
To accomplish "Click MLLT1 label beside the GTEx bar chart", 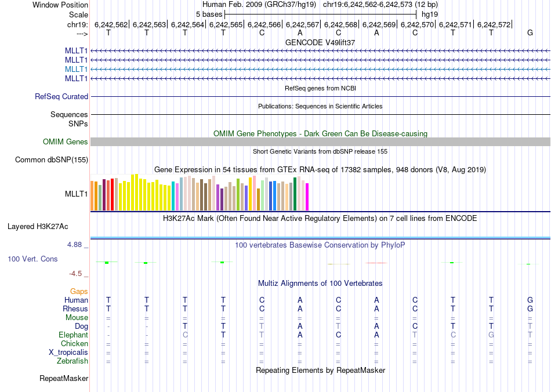I will [x=76, y=194].
